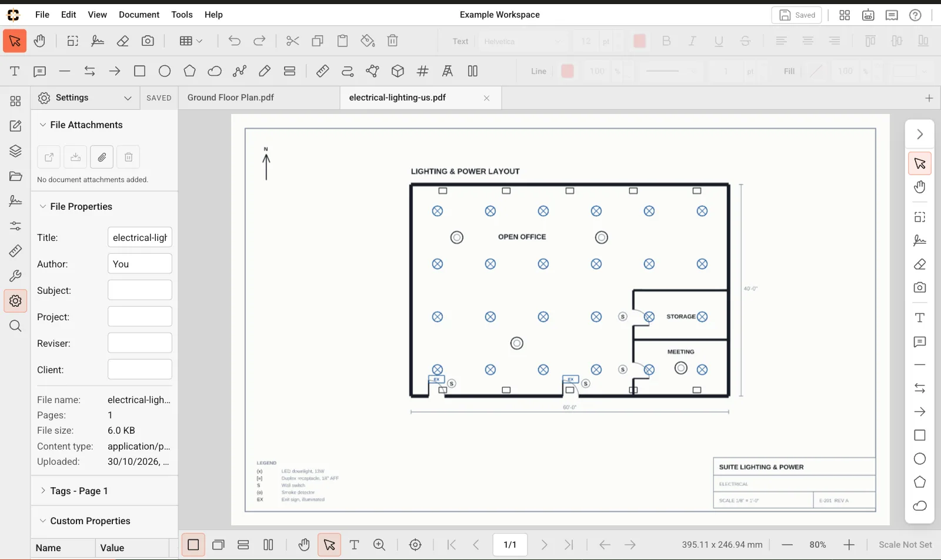Screen dimensions: 941x560
Task: Select the ellipse tool in markup toolbar
Action: coord(165,71)
